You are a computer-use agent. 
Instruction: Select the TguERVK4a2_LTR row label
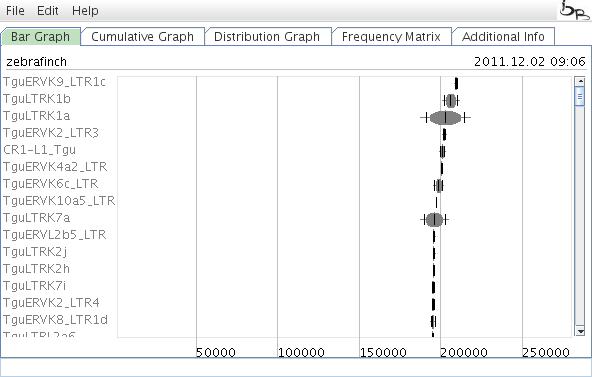(x=55, y=167)
